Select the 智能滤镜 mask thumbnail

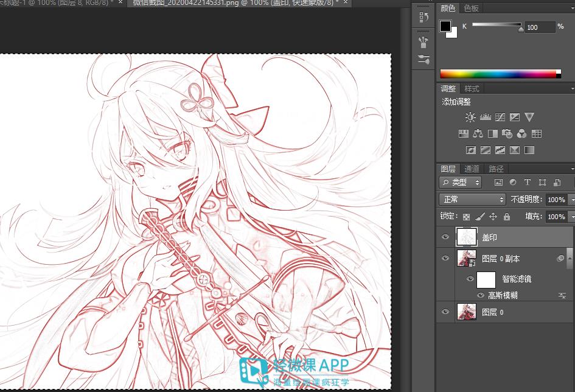tap(486, 280)
